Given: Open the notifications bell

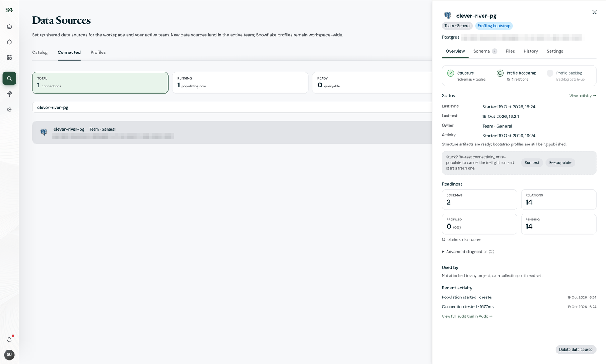Looking at the screenshot, I should [x=9, y=339].
